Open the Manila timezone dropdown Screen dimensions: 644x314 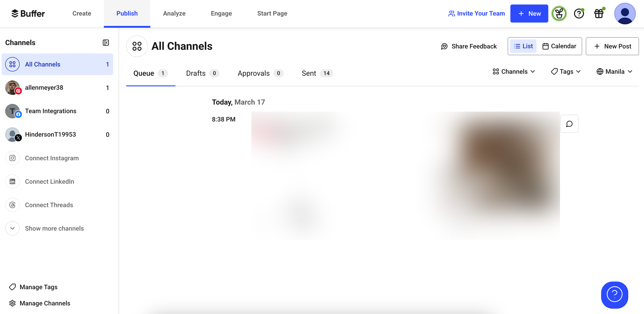[x=614, y=72]
